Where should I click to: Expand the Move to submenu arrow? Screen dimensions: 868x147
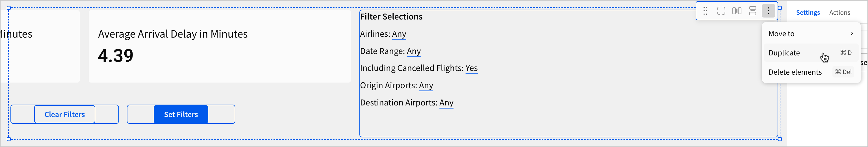852,33
